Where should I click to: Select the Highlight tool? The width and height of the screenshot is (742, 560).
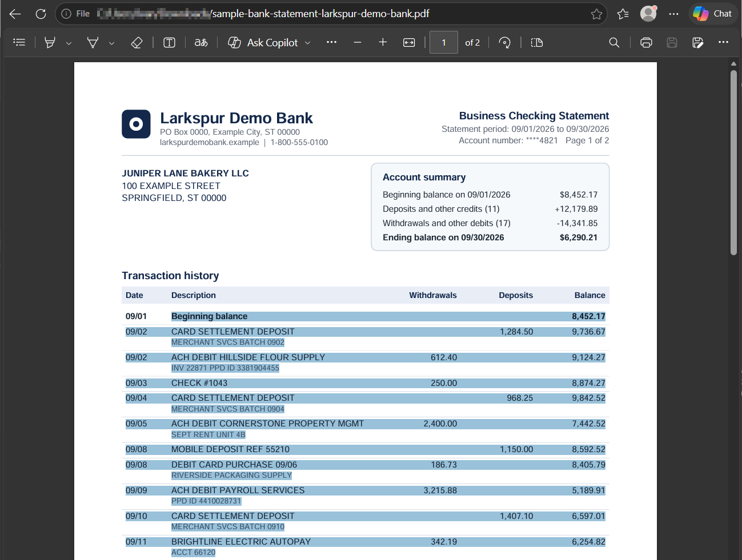click(x=50, y=42)
